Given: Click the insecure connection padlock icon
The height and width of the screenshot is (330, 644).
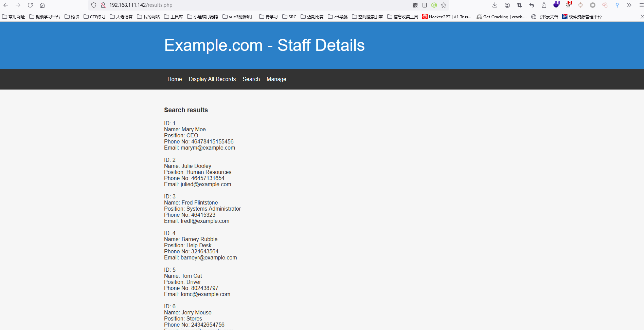Looking at the screenshot, I should click(x=103, y=5).
